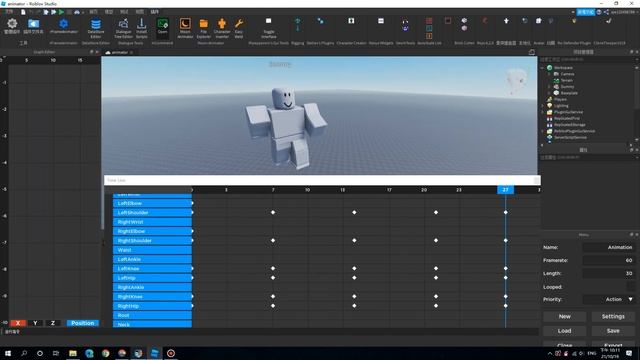Select Camera in the Explorer tree
The height and width of the screenshot is (360, 640).
point(567,74)
